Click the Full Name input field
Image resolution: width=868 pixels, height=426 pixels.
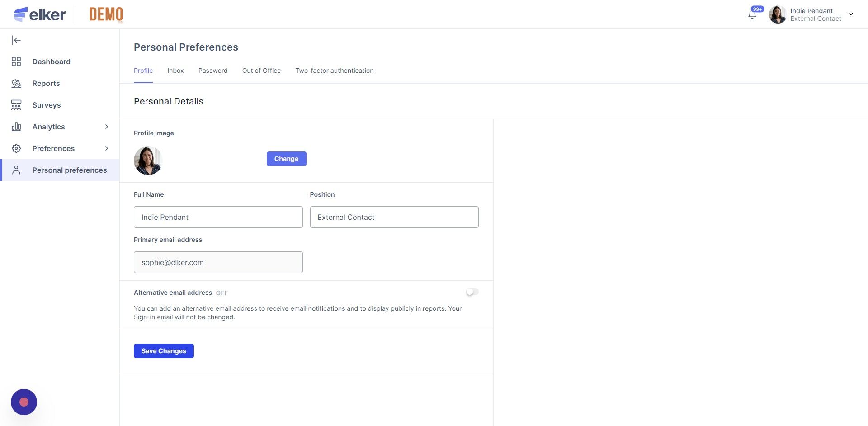(218, 217)
